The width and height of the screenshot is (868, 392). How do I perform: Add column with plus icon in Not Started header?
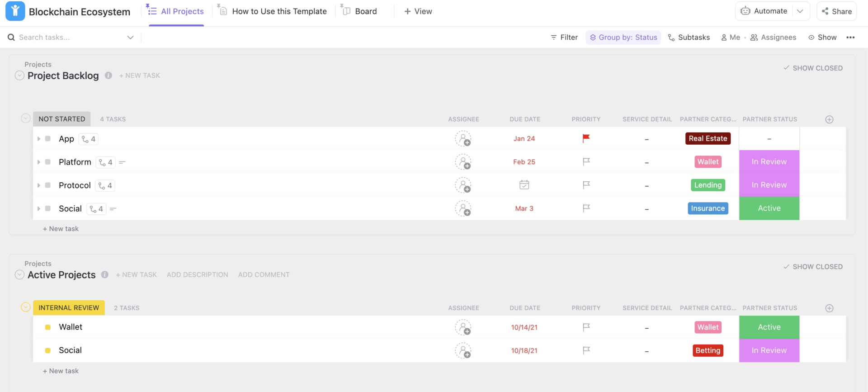click(x=829, y=119)
